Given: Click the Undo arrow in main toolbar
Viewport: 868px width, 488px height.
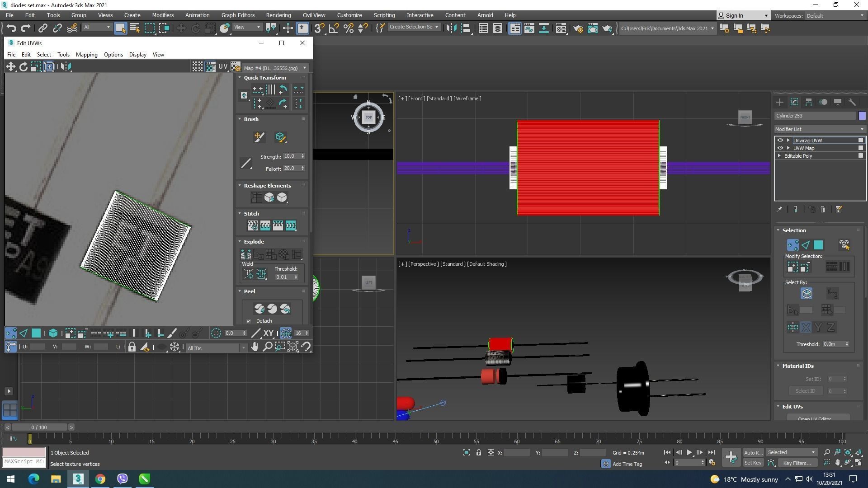Looking at the screenshot, I should pyautogui.click(x=11, y=28).
